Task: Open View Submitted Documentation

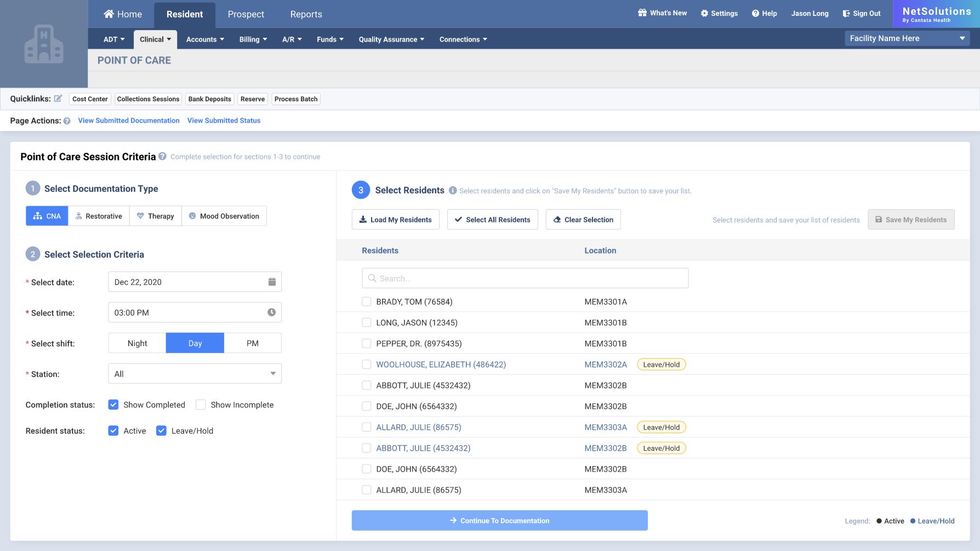Action: 128,120
